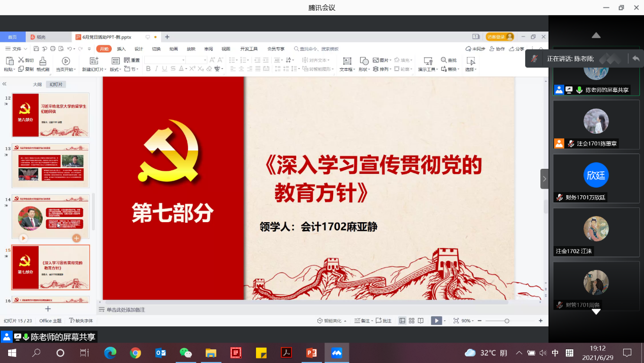
Task: Open the 插入 ribbon tab
Action: [121, 49]
